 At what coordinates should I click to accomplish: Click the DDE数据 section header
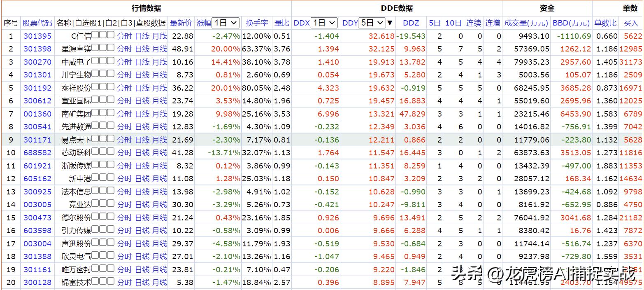coord(396,7)
